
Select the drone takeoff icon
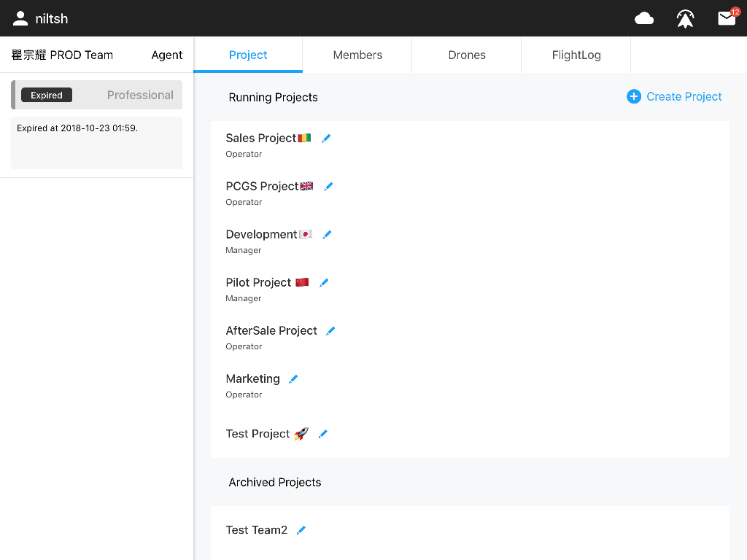tap(685, 17)
